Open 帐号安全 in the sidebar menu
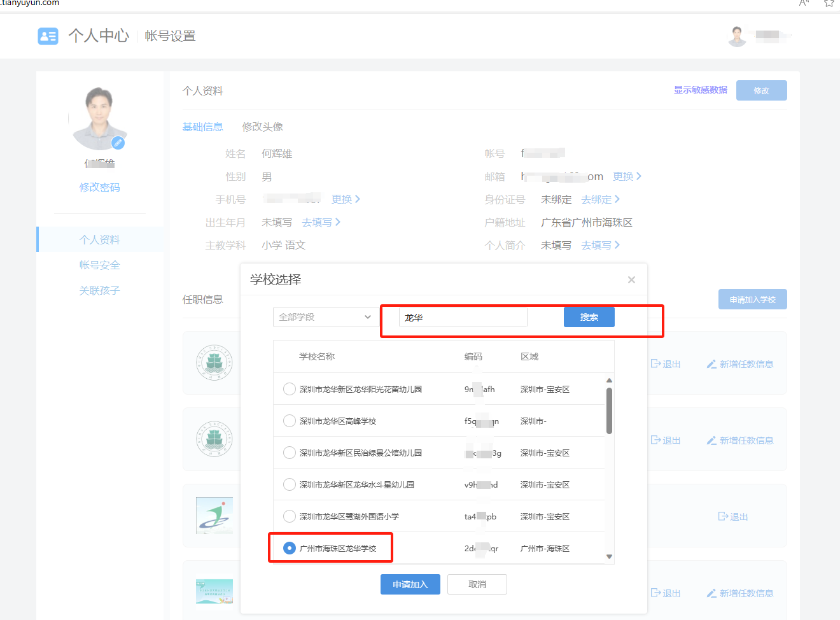The height and width of the screenshot is (620, 840). coord(100,265)
